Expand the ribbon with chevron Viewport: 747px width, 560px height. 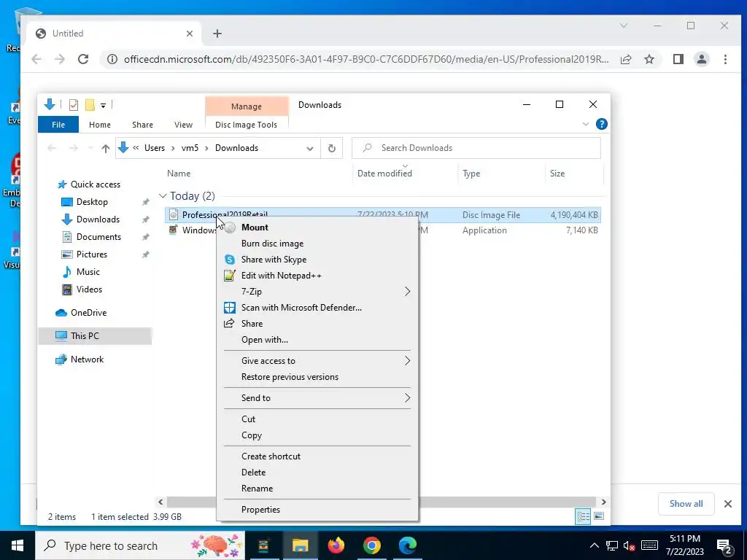(x=586, y=124)
